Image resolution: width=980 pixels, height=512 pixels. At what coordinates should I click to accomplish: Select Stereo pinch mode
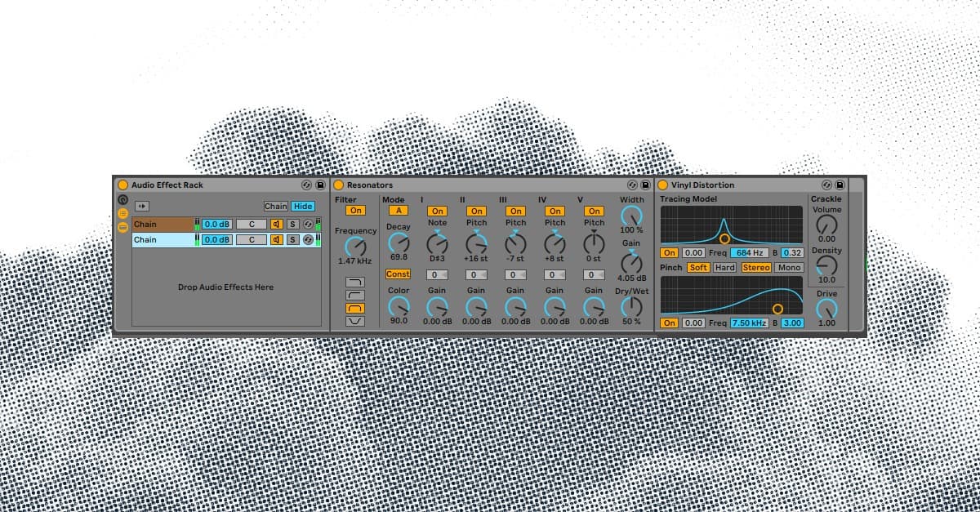(x=756, y=268)
